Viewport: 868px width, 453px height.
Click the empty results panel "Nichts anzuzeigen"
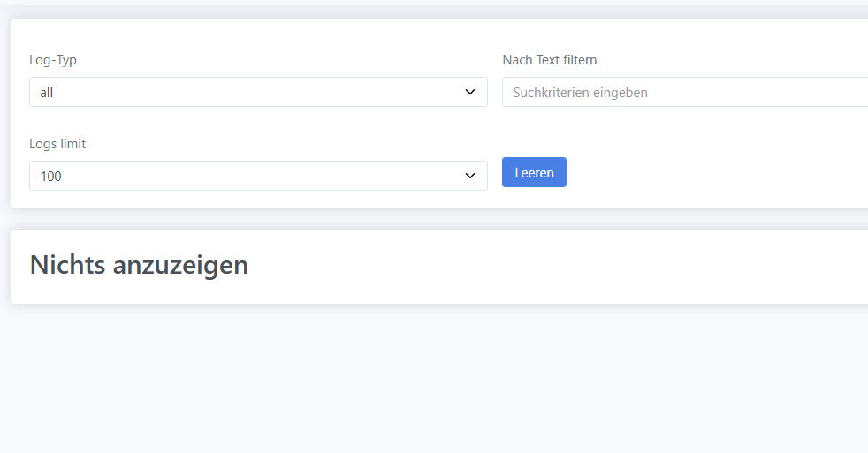pyautogui.click(x=439, y=267)
